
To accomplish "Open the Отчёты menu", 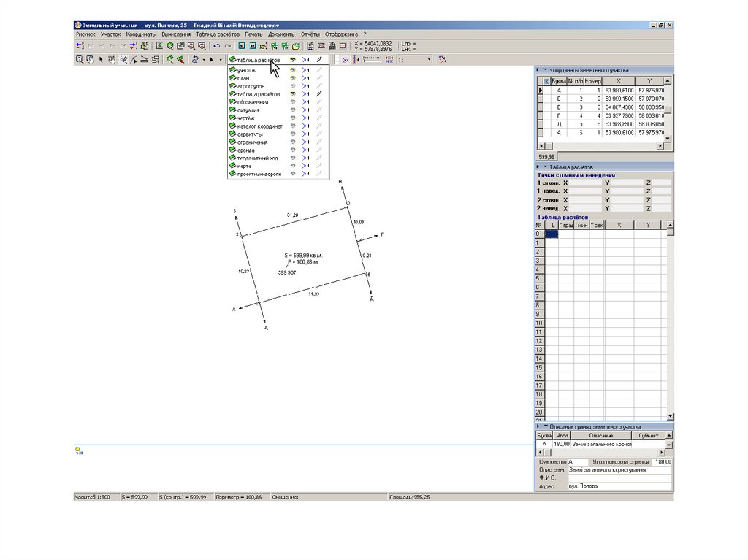I will point(310,34).
